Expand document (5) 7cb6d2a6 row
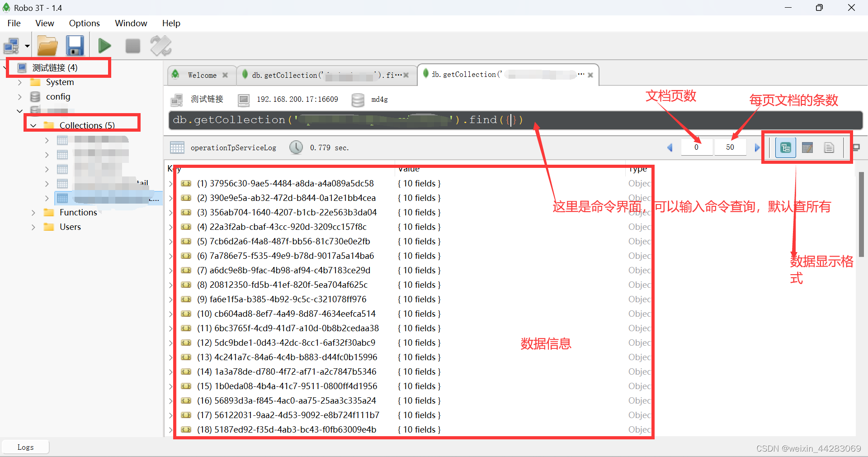Image resolution: width=868 pixels, height=457 pixels. click(x=170, y=242)
